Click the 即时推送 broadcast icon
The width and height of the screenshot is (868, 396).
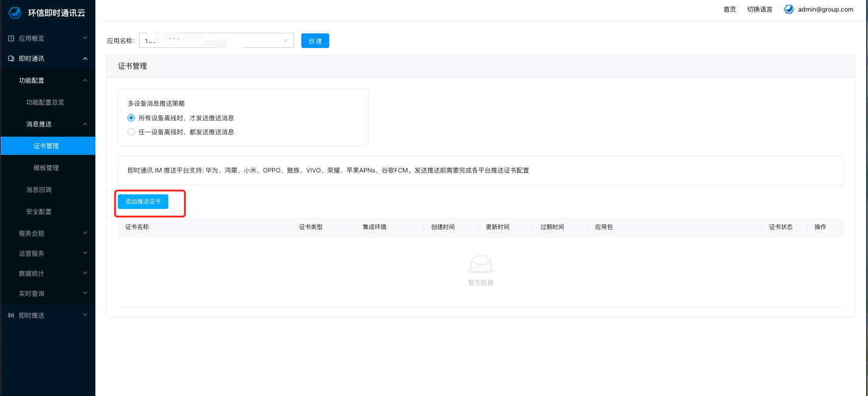[x=11, y=315]
